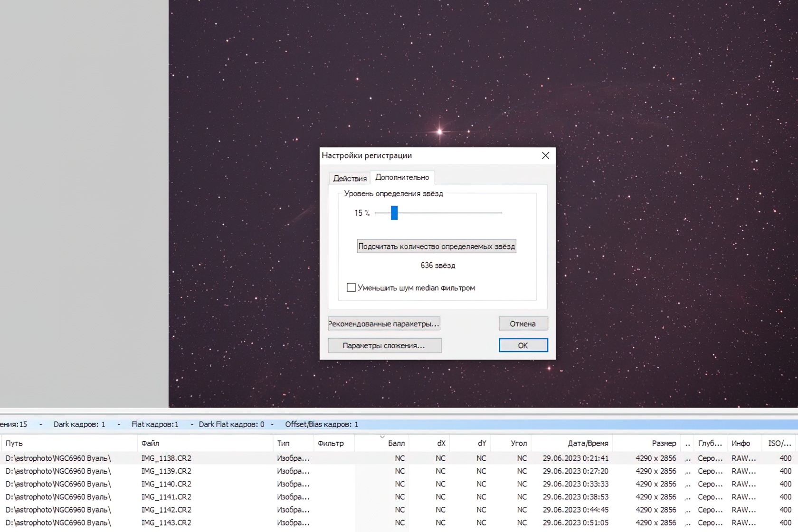Click the dY column header
This screenshot has width=798, height=532.
pos(470,443)
